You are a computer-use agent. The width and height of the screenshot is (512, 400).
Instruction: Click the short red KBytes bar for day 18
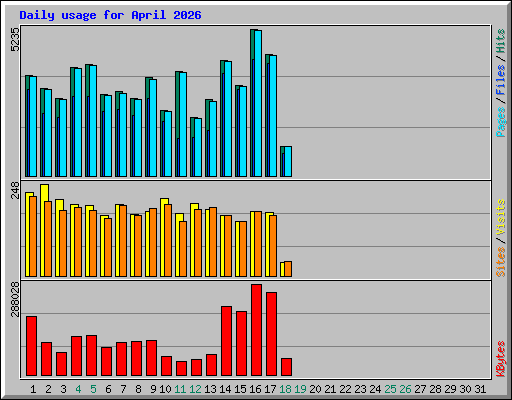(x=286, y=367)
